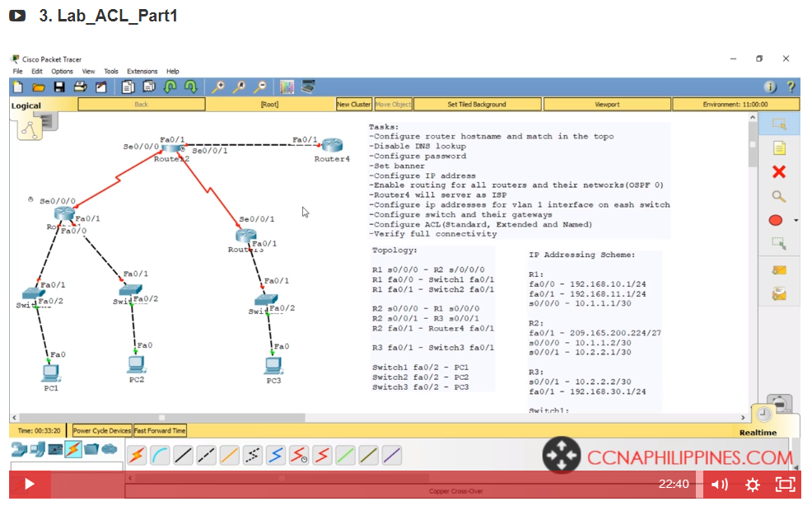The width and height of the screenshot is (812, 506).
Task: Add a Complex PDU envelope
Action: [x=779, y=294]
